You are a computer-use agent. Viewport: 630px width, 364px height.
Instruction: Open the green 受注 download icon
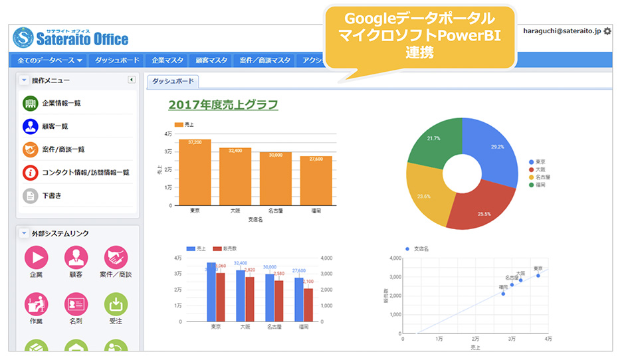116,304
